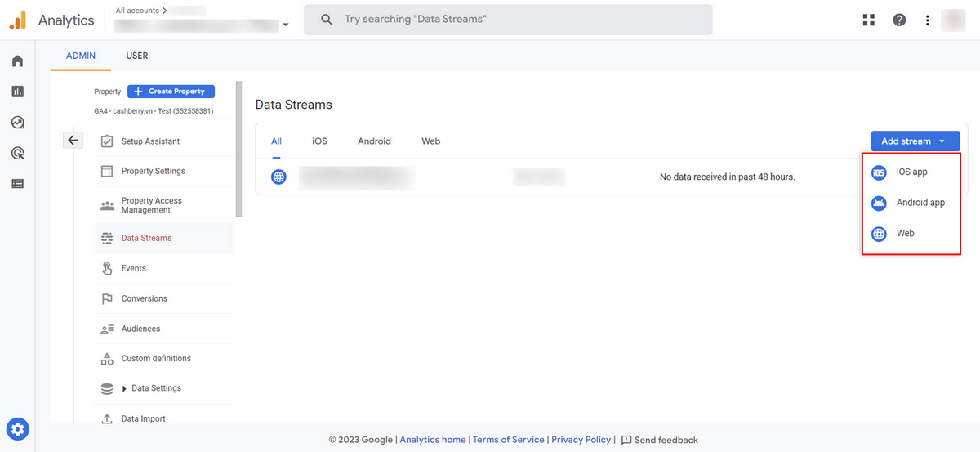Viewport: 980px width, 452px height.
Task: Click the Data Import upload icon
Action: coord(107,418)
